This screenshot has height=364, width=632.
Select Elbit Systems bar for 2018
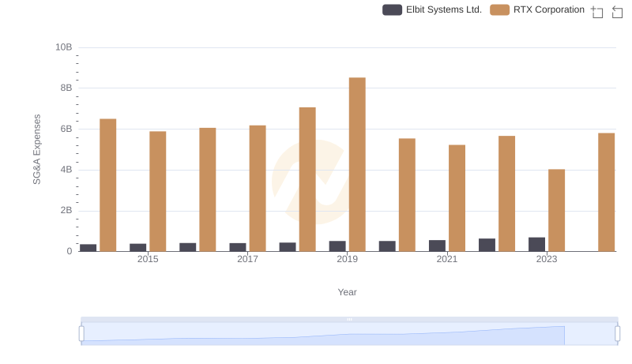288,247
